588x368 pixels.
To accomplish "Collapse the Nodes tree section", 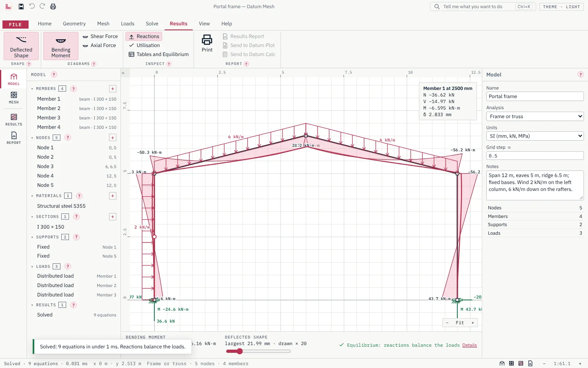I will (x=32, y=138).
